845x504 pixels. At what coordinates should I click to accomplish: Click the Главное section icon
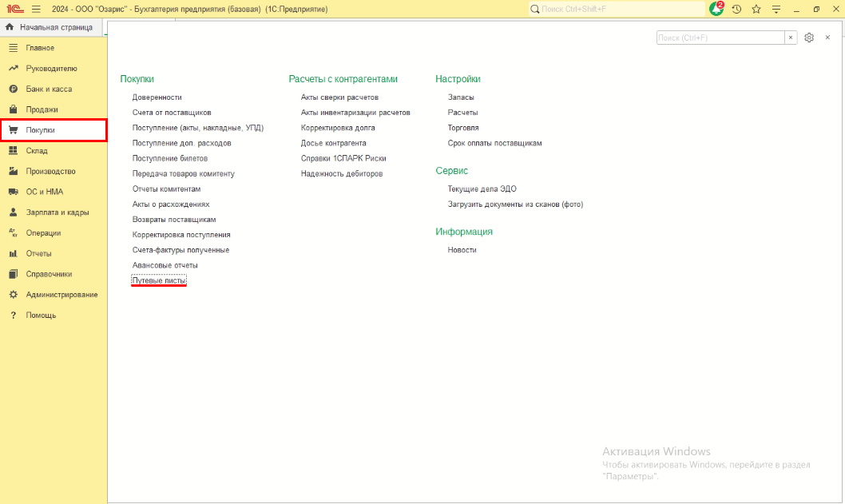coord(13,48)
